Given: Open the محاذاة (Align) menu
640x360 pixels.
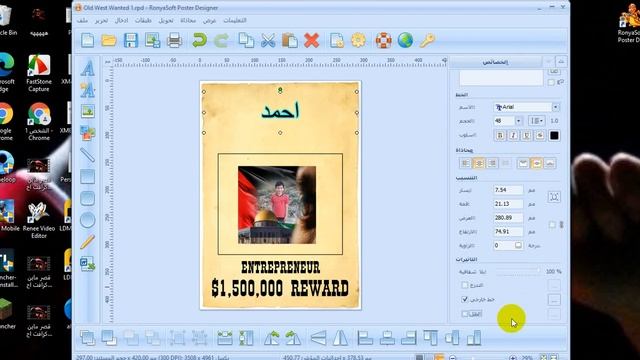Looking at the screenshot, I should coord(188,20).
